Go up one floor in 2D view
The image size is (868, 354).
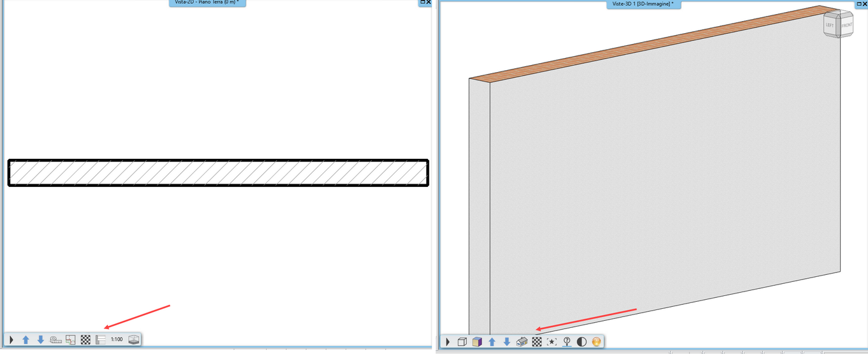click(26, 340)
